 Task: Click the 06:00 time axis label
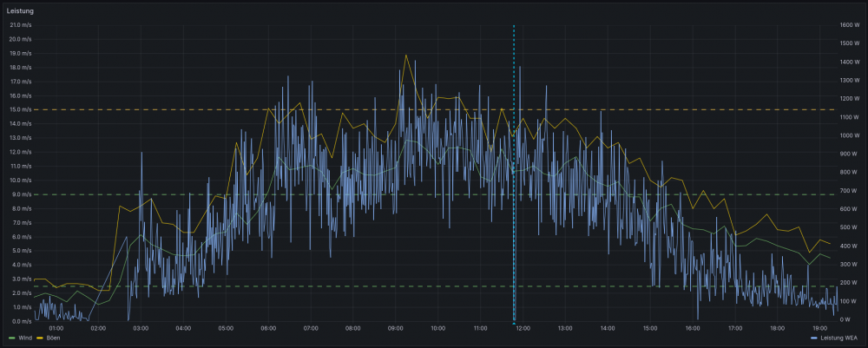tap(268, 329)
